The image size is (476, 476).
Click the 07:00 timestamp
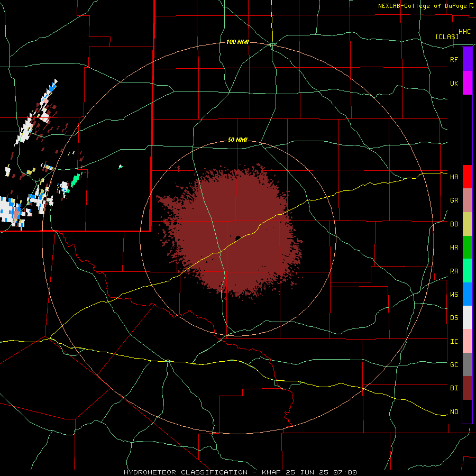[x=345, y=472]
